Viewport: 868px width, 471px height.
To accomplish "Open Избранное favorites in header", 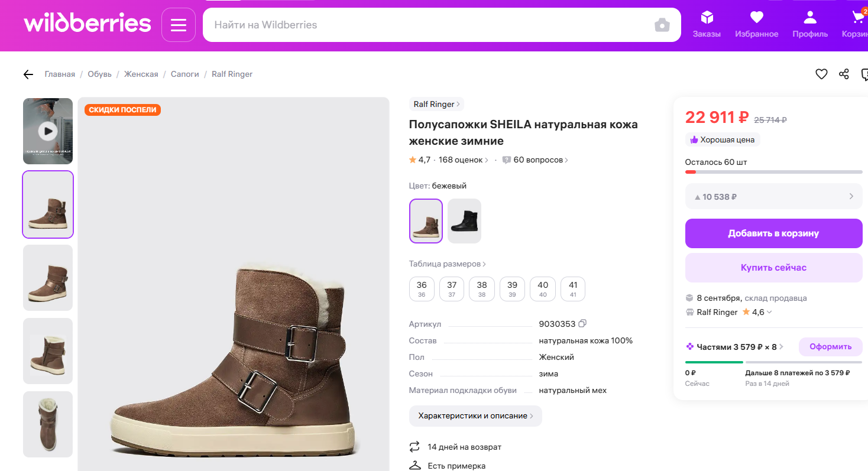I will point(756,24).
